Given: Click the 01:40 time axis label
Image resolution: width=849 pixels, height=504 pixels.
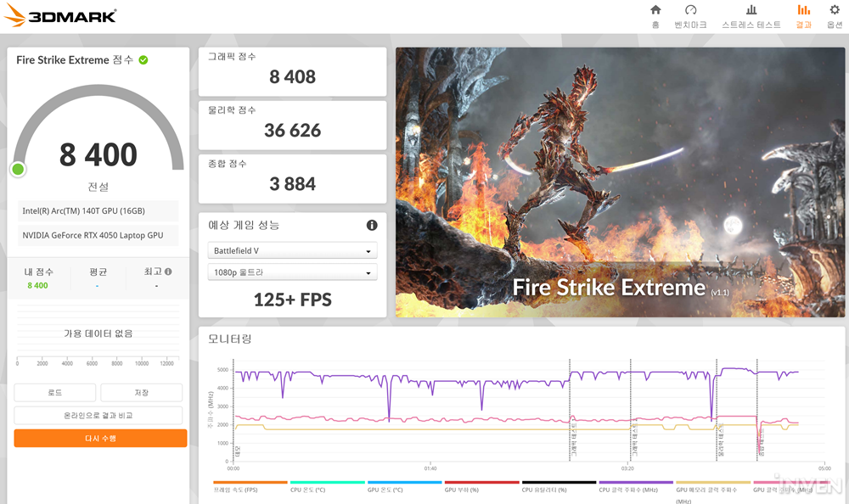Looking at the screenshot, I should (x=430, y=468).
